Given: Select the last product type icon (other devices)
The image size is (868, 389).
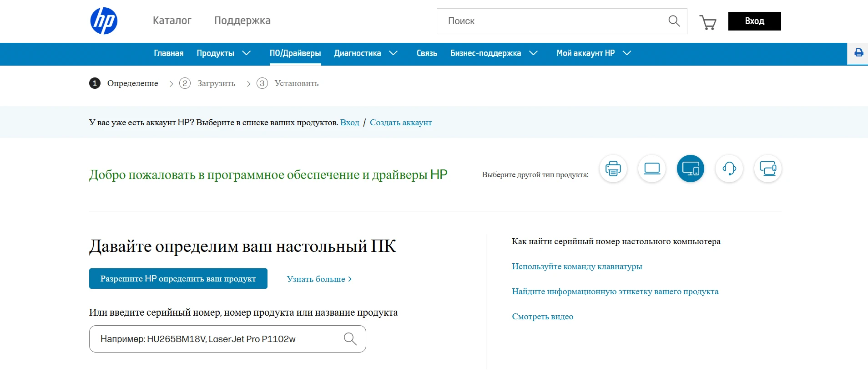Looking at the screenshot, I should 767,169.
